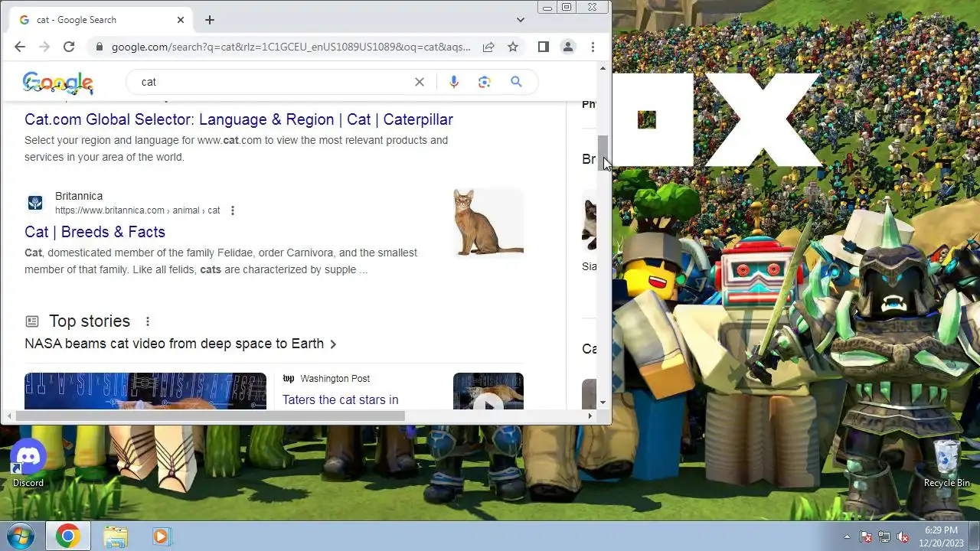Click the Google logo
Image resolution: width=980 pixels, height=551 pixels.
pos(58,83)
